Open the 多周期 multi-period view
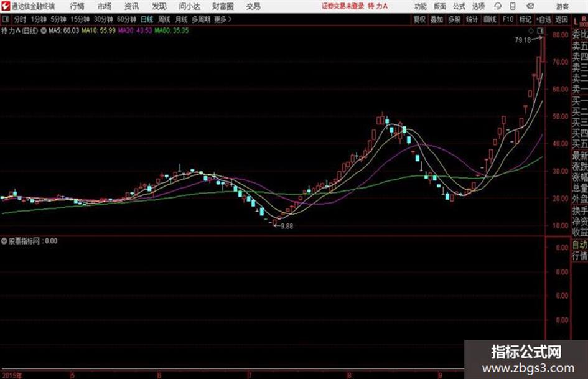The height and width of the screenshot is (379, 588). [x=201, y=19]
